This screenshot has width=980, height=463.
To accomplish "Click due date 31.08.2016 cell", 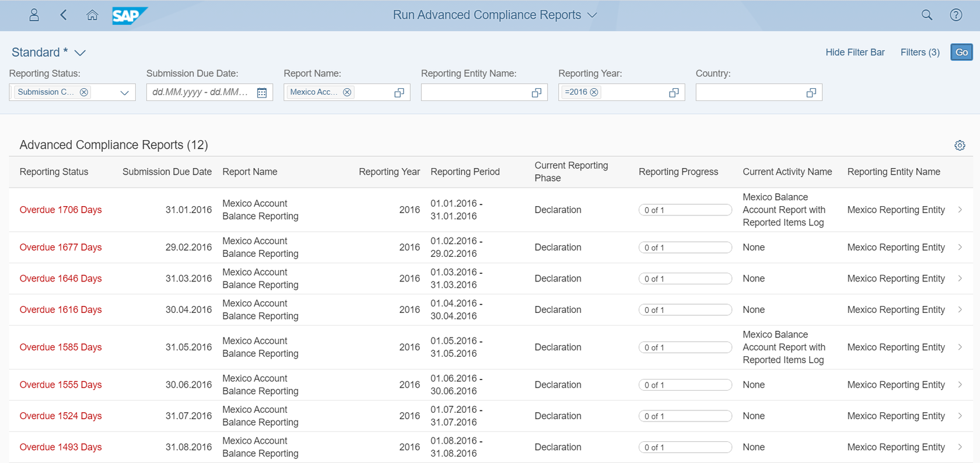I will pyautogui.click(x=188, y=447).
